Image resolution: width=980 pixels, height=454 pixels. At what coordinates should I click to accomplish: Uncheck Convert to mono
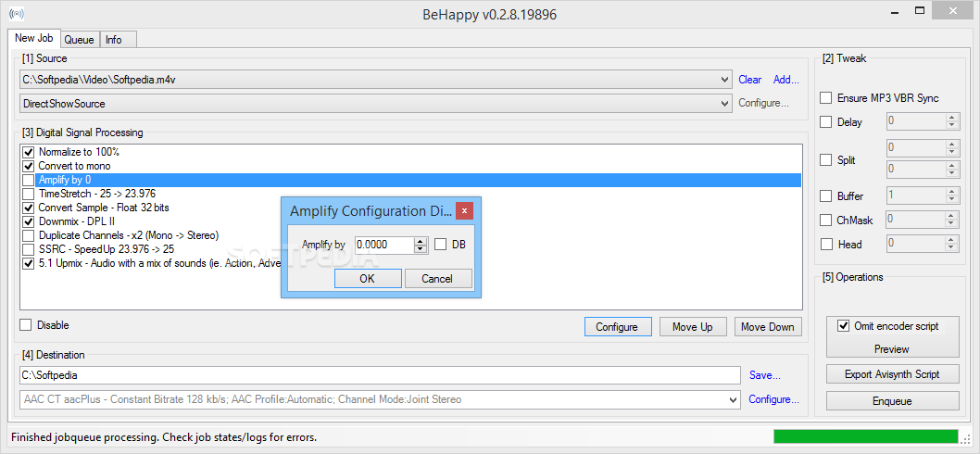click(28, 167)
